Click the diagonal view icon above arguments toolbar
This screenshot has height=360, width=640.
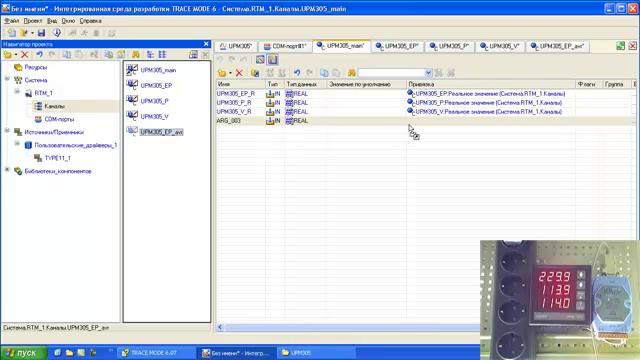pos(260,60)
